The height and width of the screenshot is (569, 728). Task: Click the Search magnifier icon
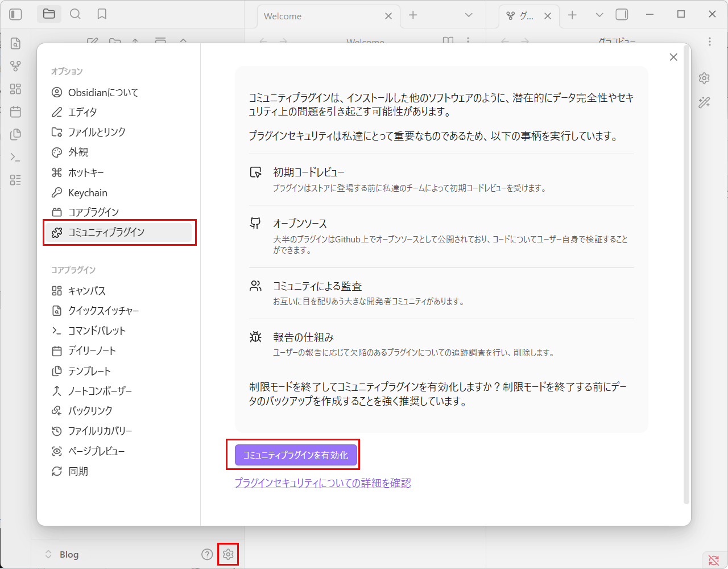pos(75,14)
